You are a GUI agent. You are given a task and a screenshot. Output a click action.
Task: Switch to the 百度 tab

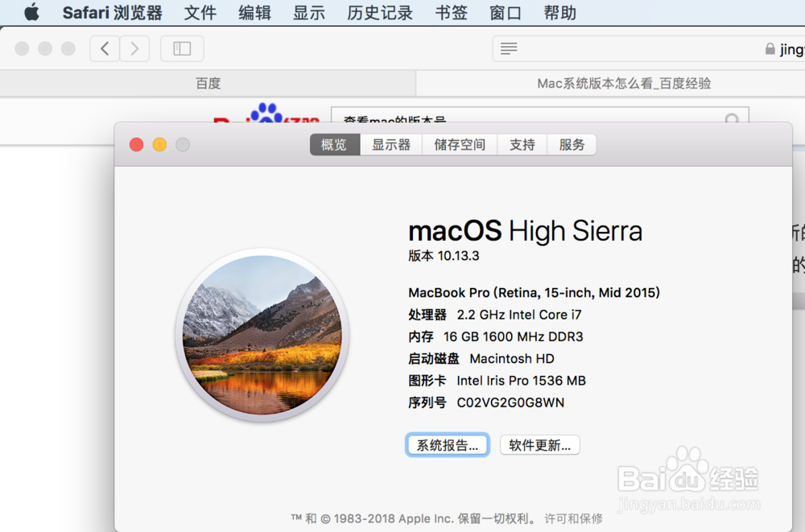point(208,83)
